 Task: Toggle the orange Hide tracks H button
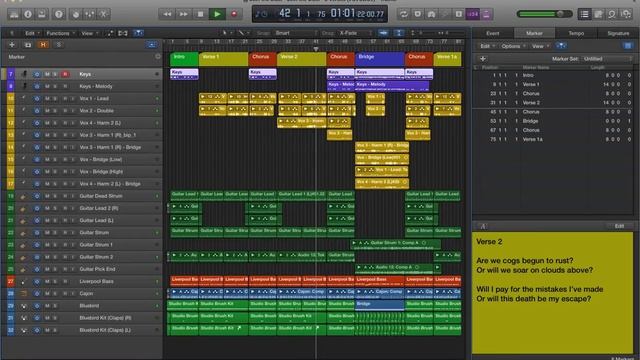tap(43, 45)
